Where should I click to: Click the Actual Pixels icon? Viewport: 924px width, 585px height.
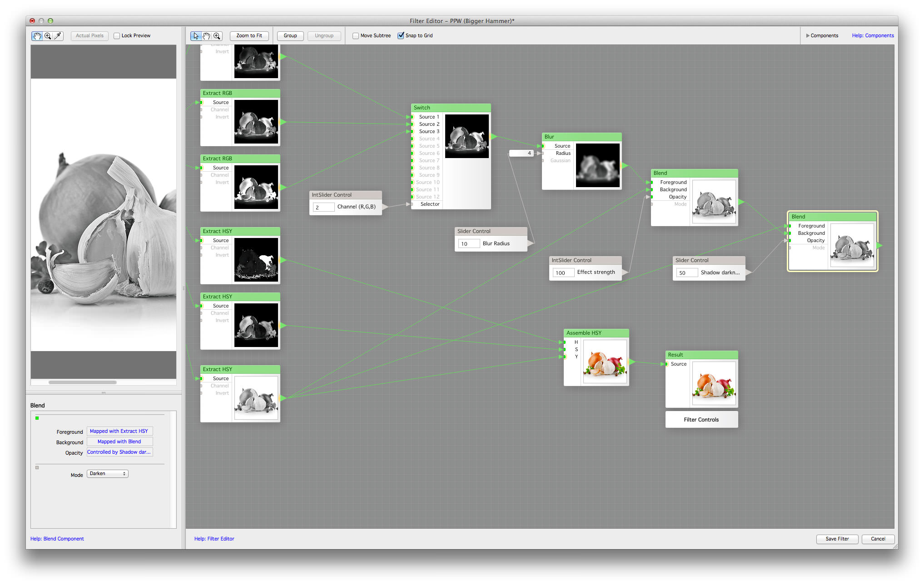pos(90,35)
